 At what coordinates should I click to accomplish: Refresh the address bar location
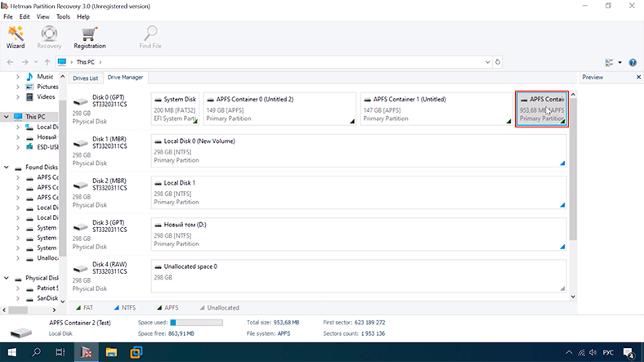point(498,62)
